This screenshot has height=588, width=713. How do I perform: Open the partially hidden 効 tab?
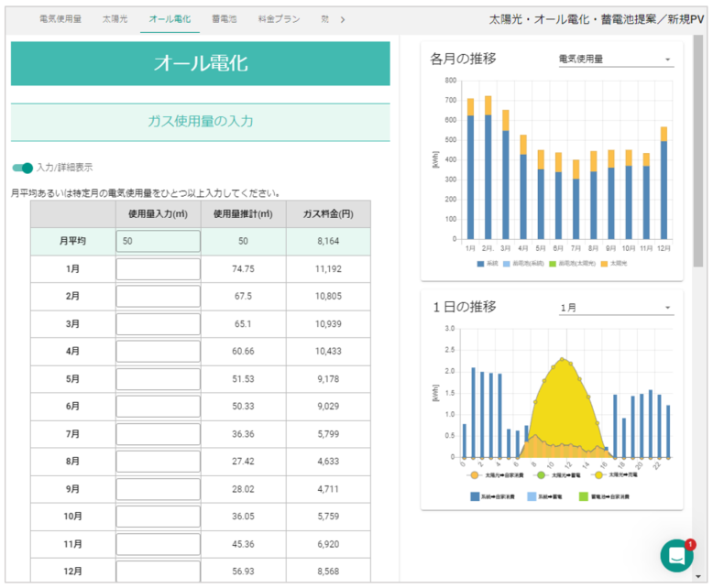pyautogui.click(x=324, y=19)
